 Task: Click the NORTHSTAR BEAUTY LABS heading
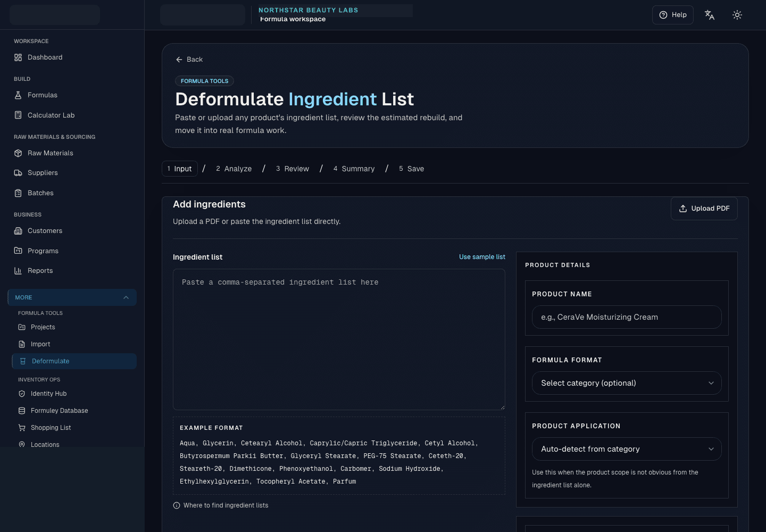(309, 10)
